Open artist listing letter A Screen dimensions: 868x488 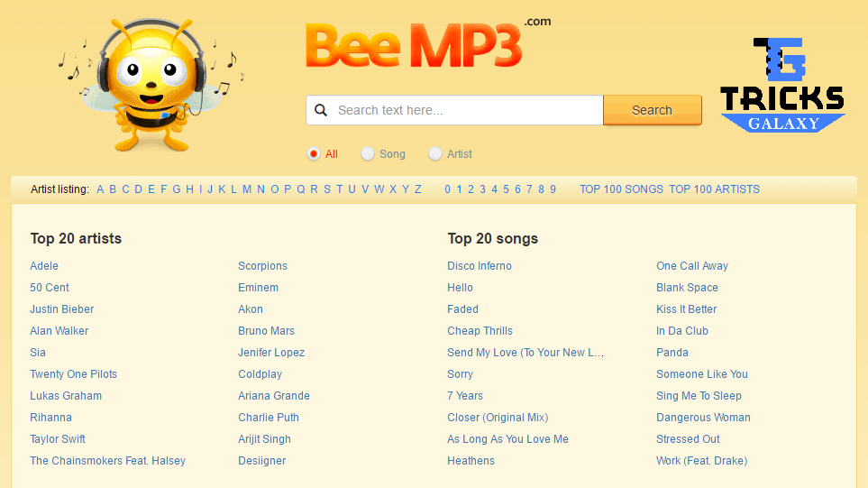(100, 189)
